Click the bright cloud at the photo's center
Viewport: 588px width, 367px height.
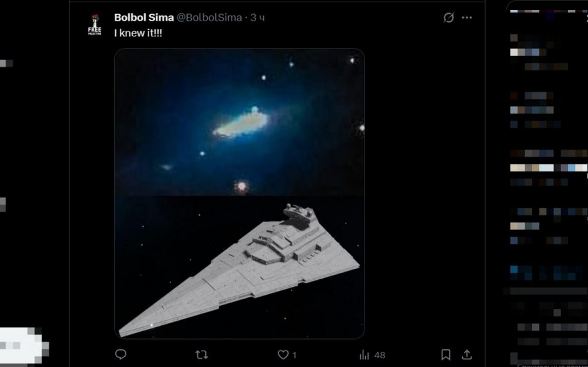[x=240, y=124]
